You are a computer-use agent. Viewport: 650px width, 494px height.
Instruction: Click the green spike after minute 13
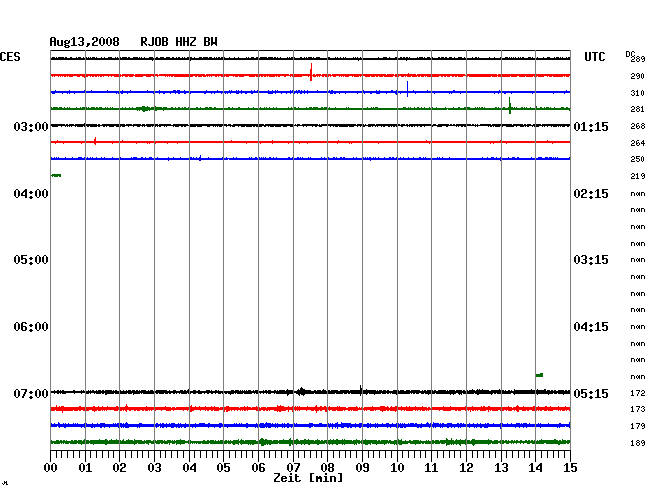click(509, 106)
